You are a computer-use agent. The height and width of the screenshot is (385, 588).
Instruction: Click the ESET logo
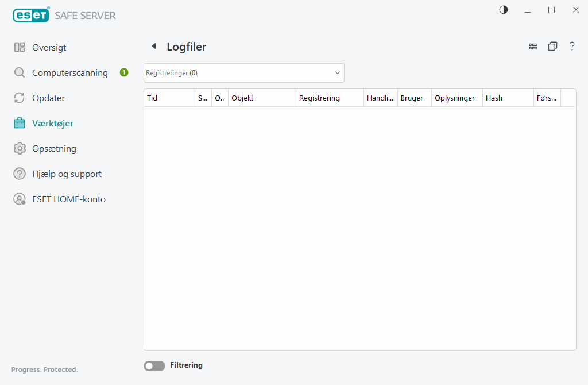30,14
